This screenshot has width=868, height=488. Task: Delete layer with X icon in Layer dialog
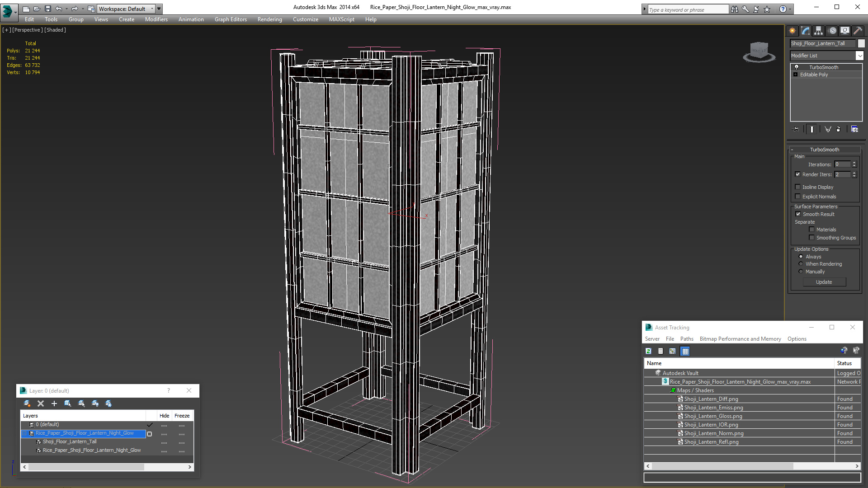pyautogui.click(x=41, y=404)
